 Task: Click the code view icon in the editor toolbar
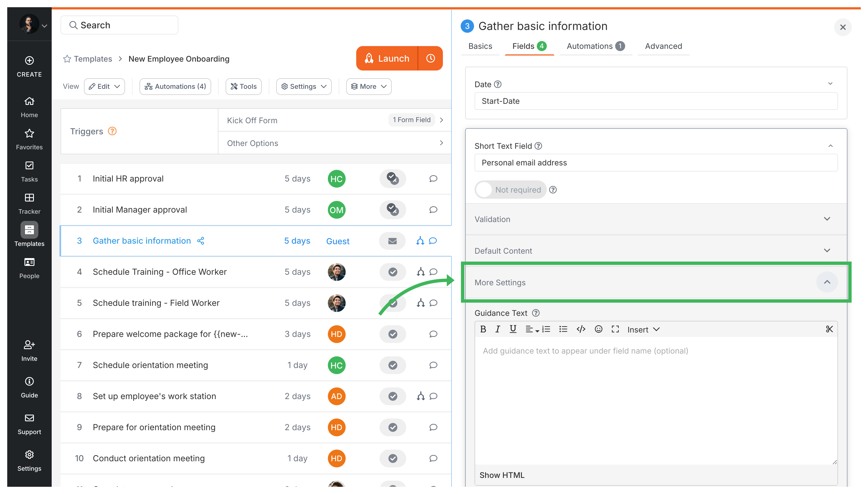tap(581, 329)
